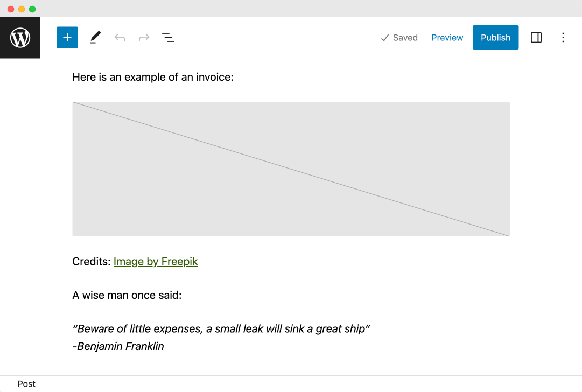This screenshot has height=392, width=582.
Task: Click the Redo arrow
Action: pyautogui.click(x=144, y=38)
